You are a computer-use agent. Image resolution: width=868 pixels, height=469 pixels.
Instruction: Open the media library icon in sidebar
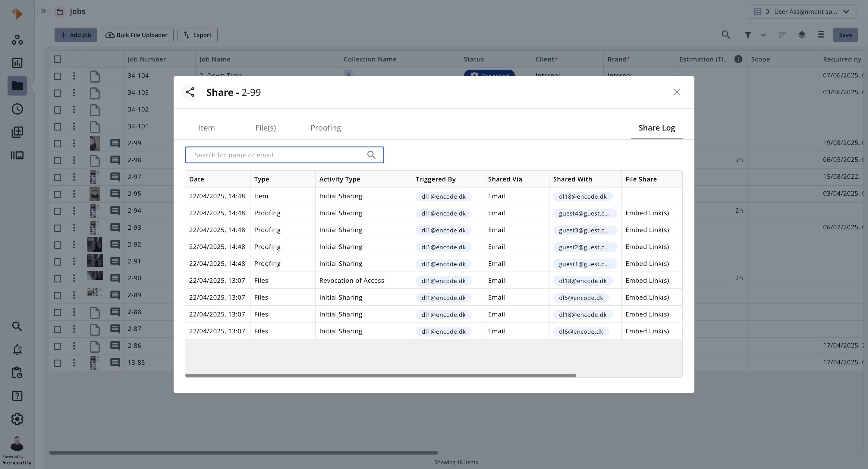coord(17,155)
